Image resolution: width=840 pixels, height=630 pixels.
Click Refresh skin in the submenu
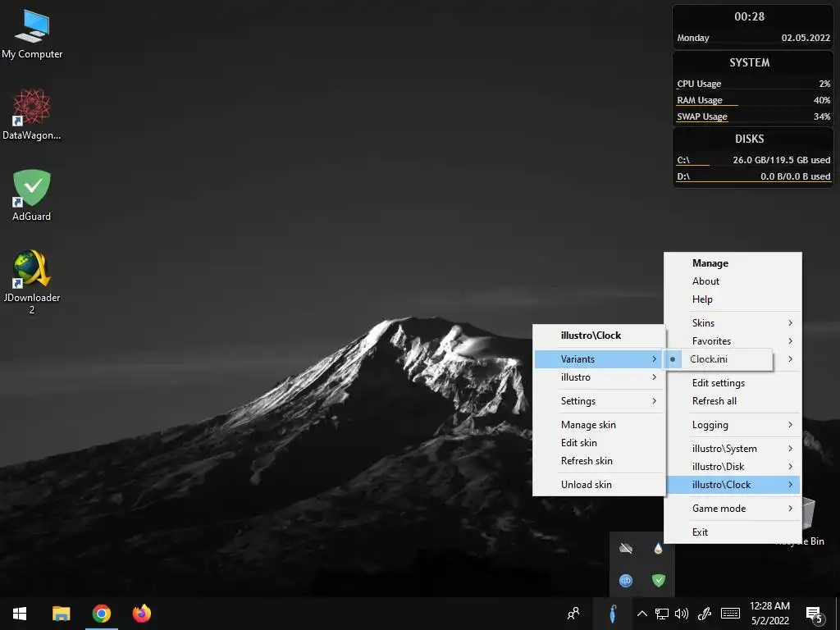(599, 461)
